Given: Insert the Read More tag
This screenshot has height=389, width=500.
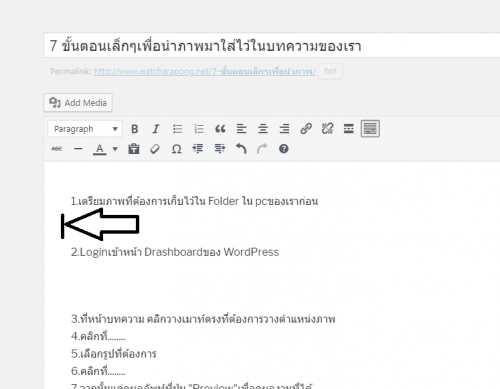Looking at the screenshot, I should (349, 129).
